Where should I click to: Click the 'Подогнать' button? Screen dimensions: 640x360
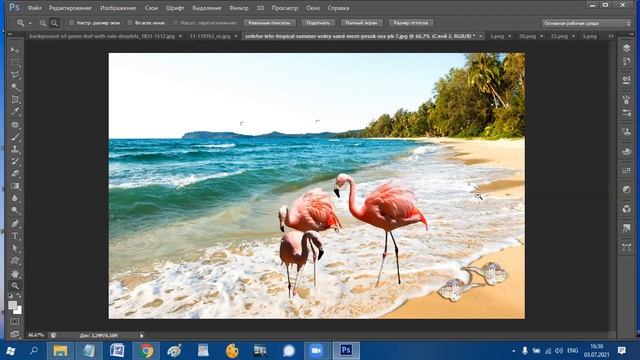[x=318, y=23]
